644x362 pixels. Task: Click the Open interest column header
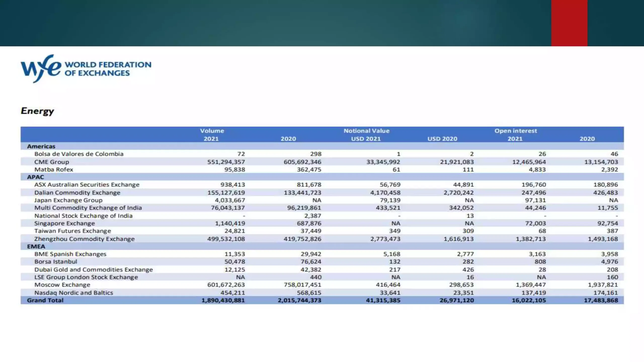click(516, 131)
